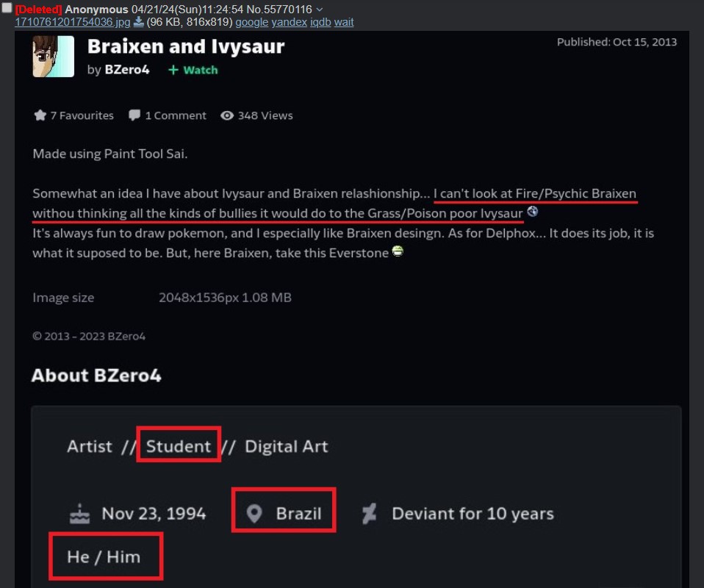Viewport: 704px width, 588px height.
Task: Click the birthday cake icon
Action: click(x=79, y=513)
